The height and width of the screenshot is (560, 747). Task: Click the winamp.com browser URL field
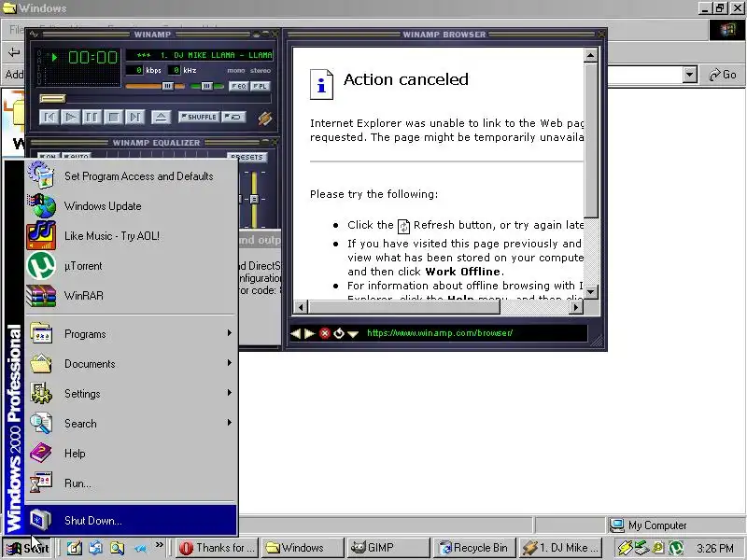pos(475,333)
